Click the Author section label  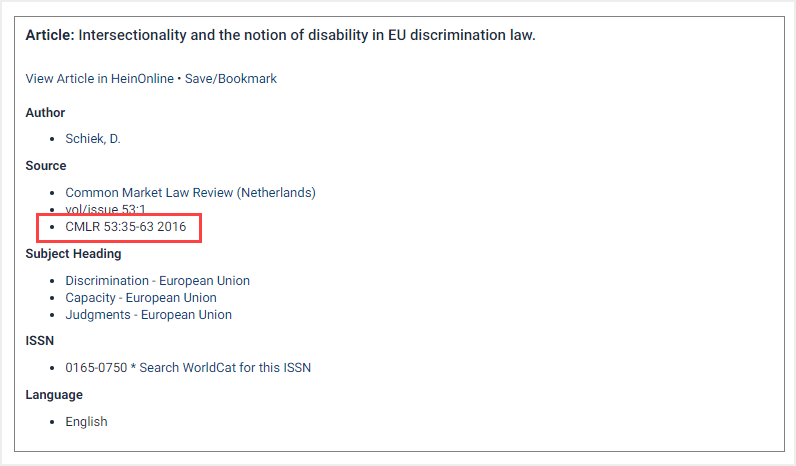tap(45, 113)
